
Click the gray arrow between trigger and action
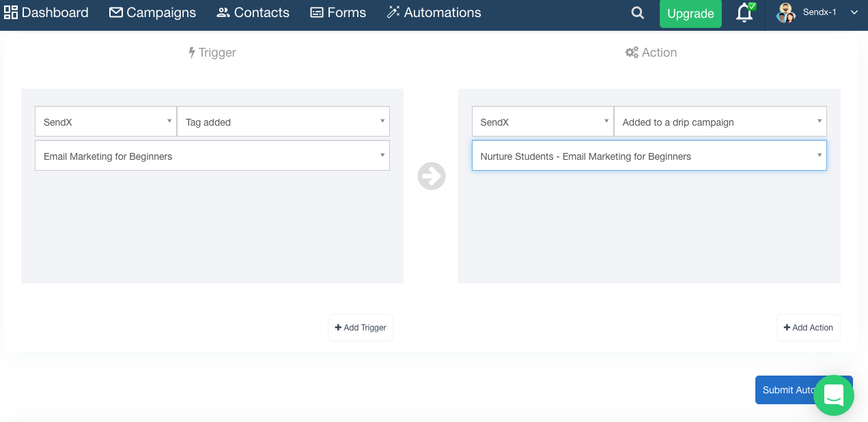point(432,176)
